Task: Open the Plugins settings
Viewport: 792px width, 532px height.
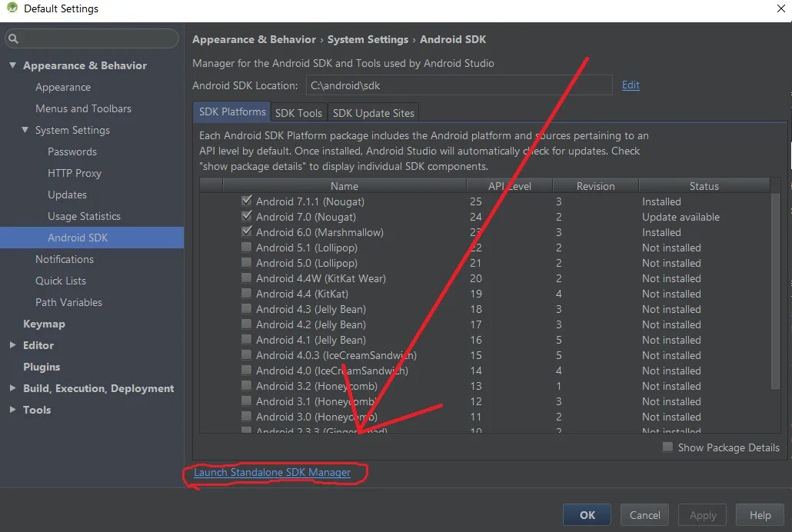Action: click(x=42, y=367)
